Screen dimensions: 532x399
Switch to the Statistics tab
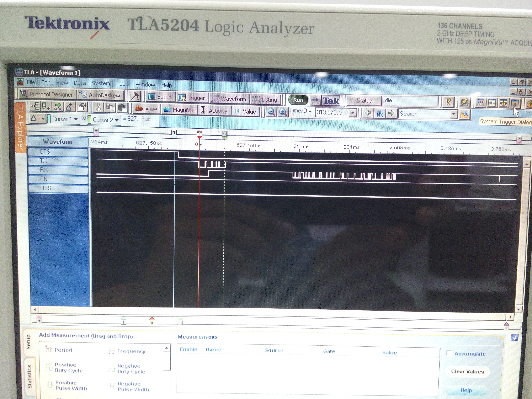click(30, 376)
